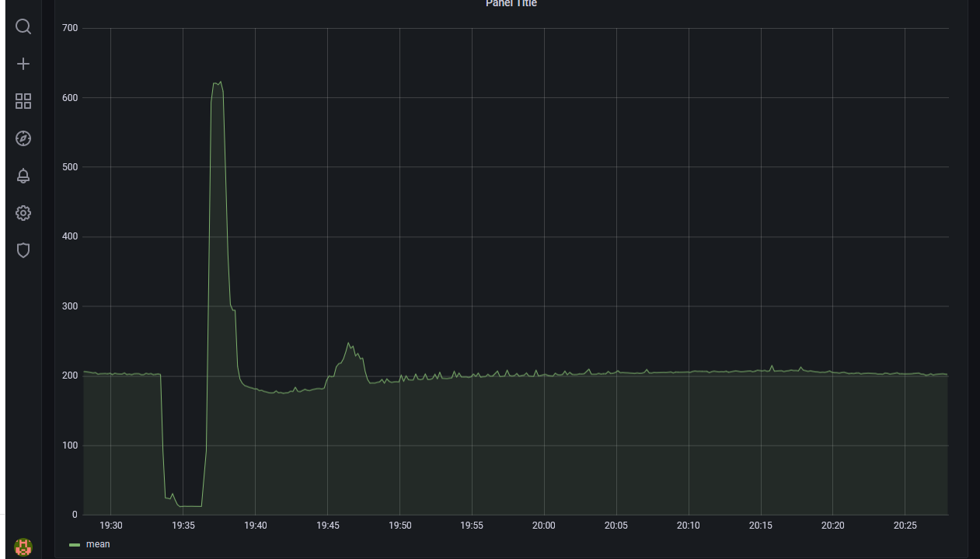The width and height of the screenshot is (980, 559).
Task: Click the Panel Title header
Action: [x=511, y=3]
